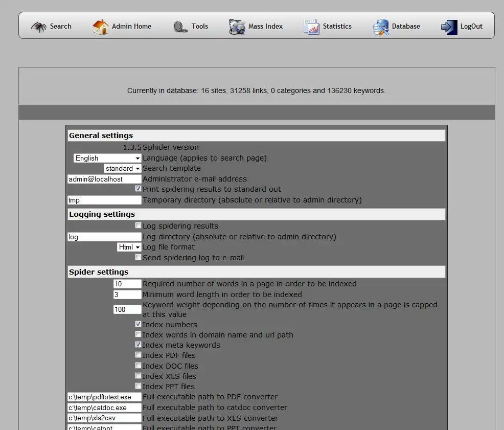Click the Administrator e-mail address field
The height and width of the screenshot is (430, 504).
[104, 179]
